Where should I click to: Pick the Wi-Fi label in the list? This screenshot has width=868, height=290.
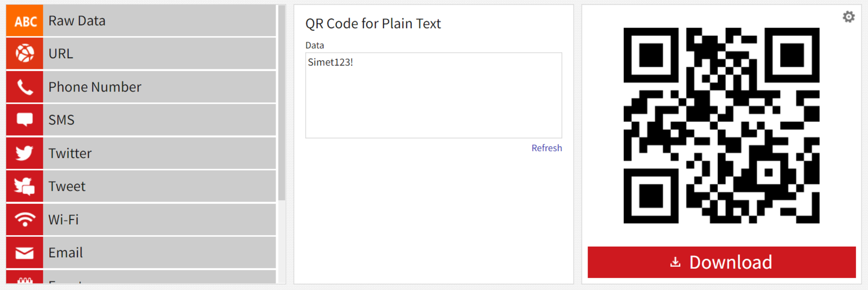click(63, 220)
